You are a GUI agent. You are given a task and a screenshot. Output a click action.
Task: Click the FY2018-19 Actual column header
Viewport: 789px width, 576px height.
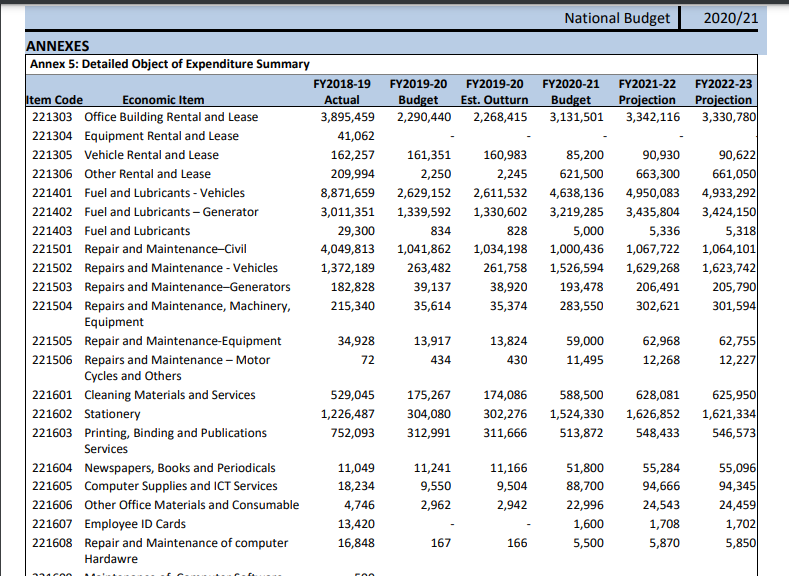coord(342,92)
